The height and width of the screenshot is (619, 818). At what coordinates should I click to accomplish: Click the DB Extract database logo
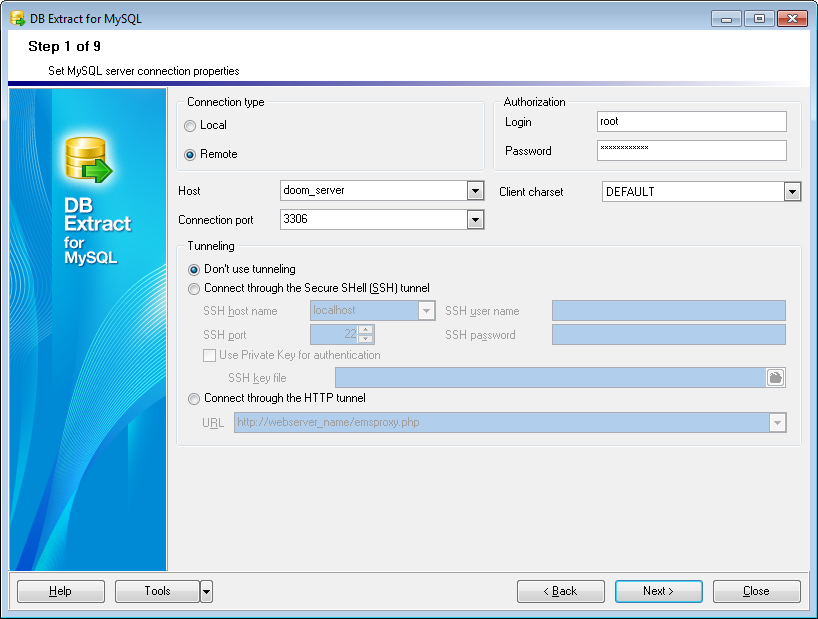(87, 160)
